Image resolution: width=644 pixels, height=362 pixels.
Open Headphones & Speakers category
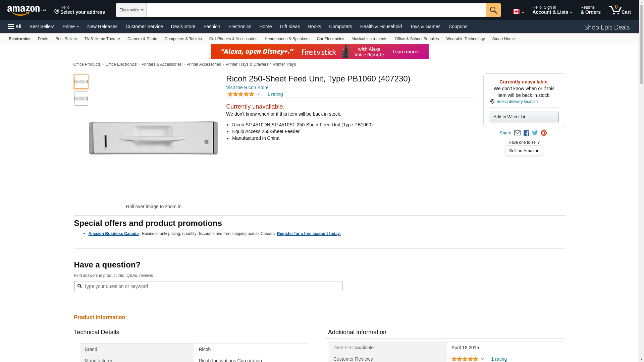(287, 39)
